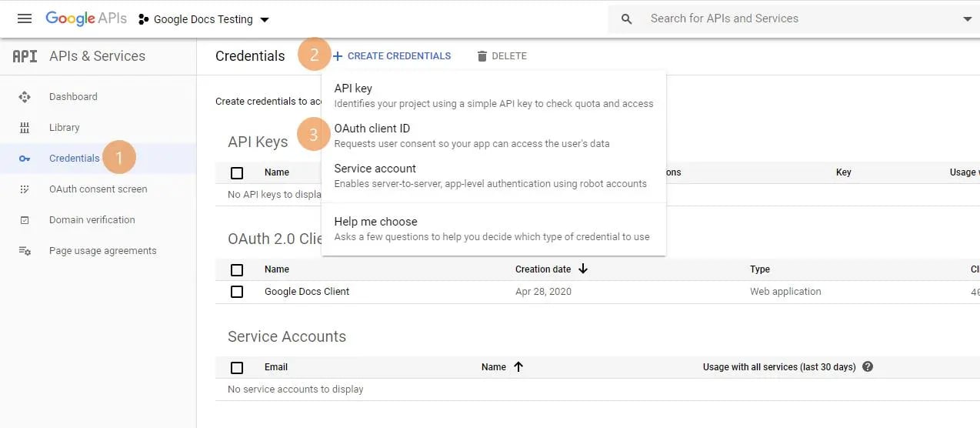Expand the search bar dropdown arrow

(967, 19)
